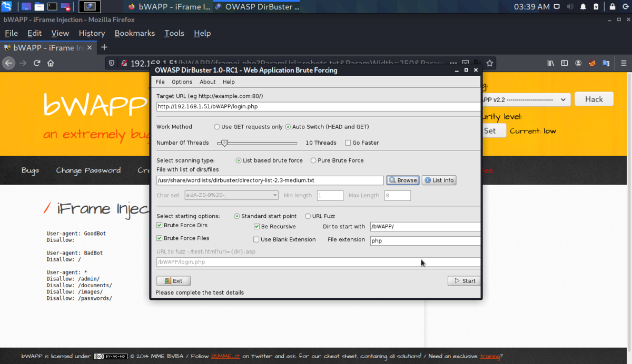The image size is (632, 364).
Task: Click the lock screen padlock icon
Action: [x=612, y=7]
